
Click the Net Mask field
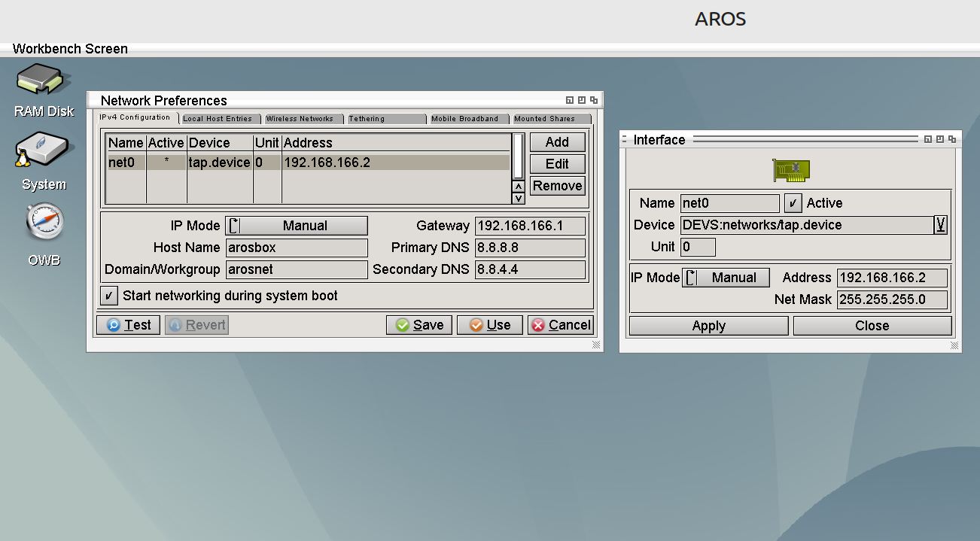click(892, 299)
